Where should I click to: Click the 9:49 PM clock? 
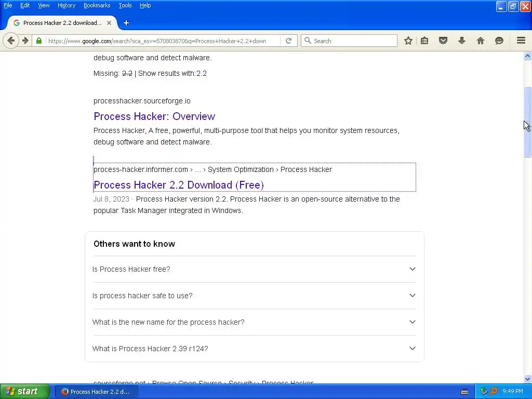[x=513, y=392]
